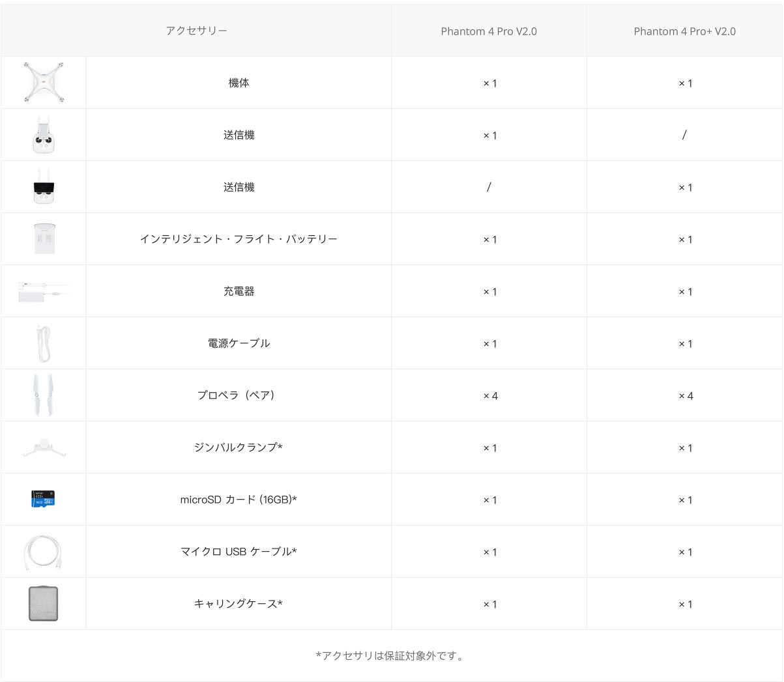This screenshot has width=784, height=682.
Task: Click white controller ×1 under Phantom 4 Pro V2.0
Action: pyautogui.click(x=489, y=135)
